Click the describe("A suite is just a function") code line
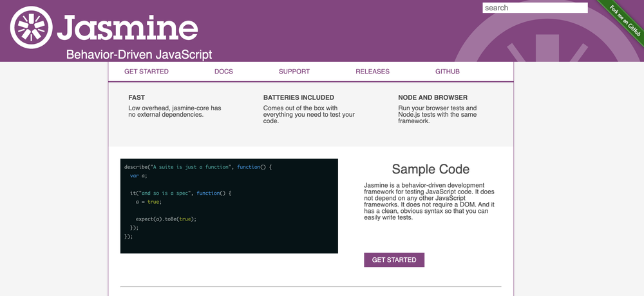This screenshot has width=644, height=296. [x=198, y=167]
